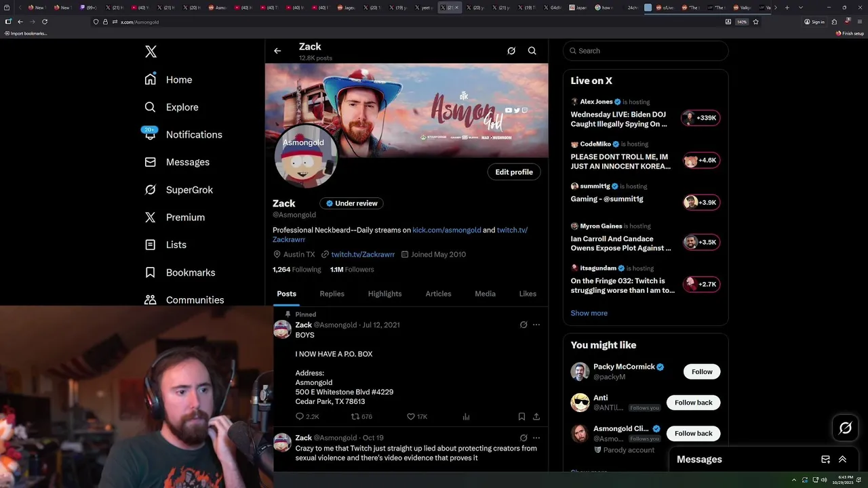Switch to the Replies tab
This screenshot has width=868, height=488.
coord(332,293)
